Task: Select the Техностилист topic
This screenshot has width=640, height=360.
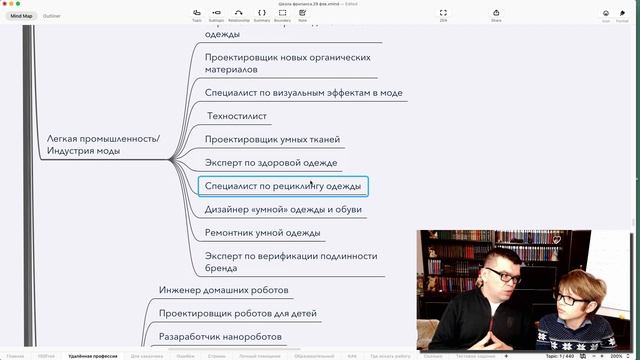Action: pyautogui.click(x=237, y=116)
